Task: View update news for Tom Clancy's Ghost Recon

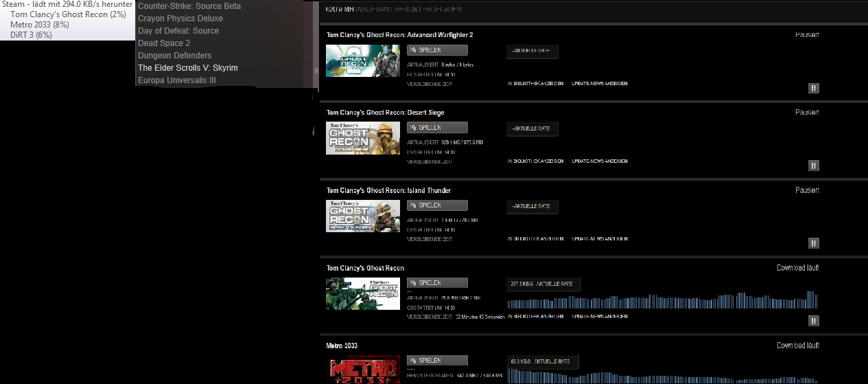Action: pyautogui.click(x=600, y=317)
